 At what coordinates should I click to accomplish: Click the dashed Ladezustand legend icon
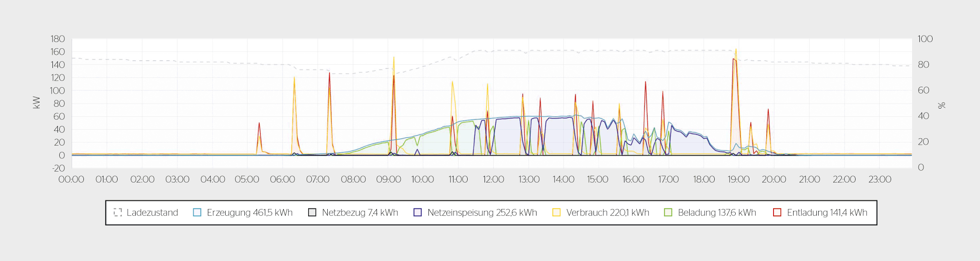point(118,213)
